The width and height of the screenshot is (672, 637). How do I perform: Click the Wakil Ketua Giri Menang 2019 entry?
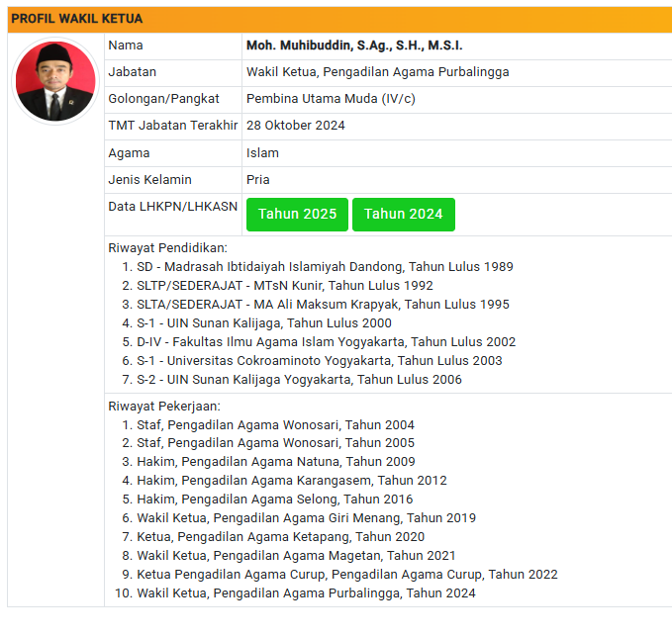pos(306,518)
